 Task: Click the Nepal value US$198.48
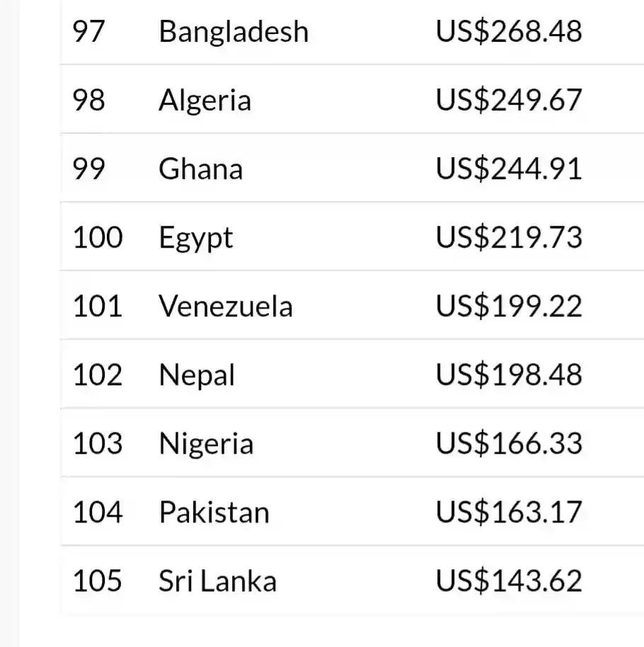pyautogui.click(x=509, y=374)
